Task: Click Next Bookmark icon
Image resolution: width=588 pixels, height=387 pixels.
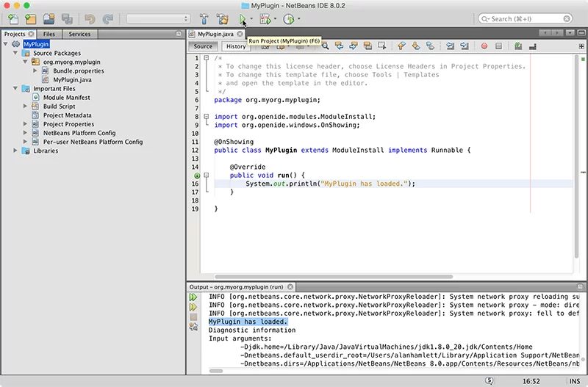Action: (416, 46)
